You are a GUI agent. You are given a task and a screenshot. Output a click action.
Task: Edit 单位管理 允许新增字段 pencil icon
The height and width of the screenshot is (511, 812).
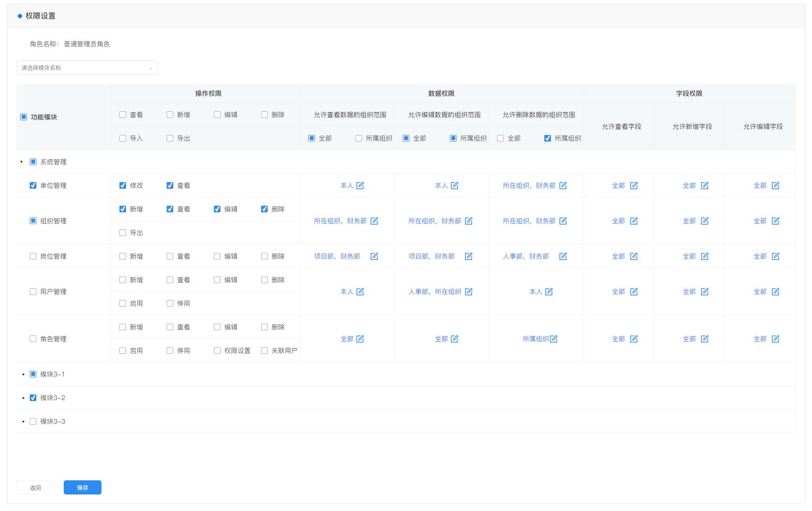click(x=705, y=185)
